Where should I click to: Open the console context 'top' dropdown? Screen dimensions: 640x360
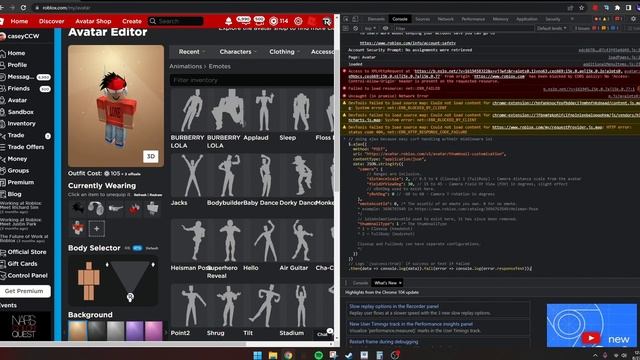[370, 29]
